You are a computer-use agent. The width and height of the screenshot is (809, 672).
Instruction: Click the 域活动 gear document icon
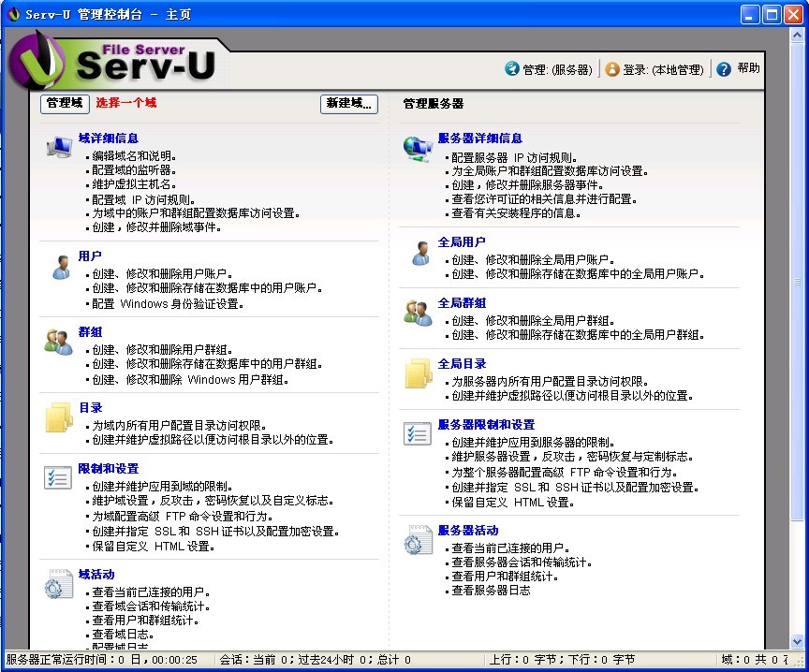click(x=58, y=583)
